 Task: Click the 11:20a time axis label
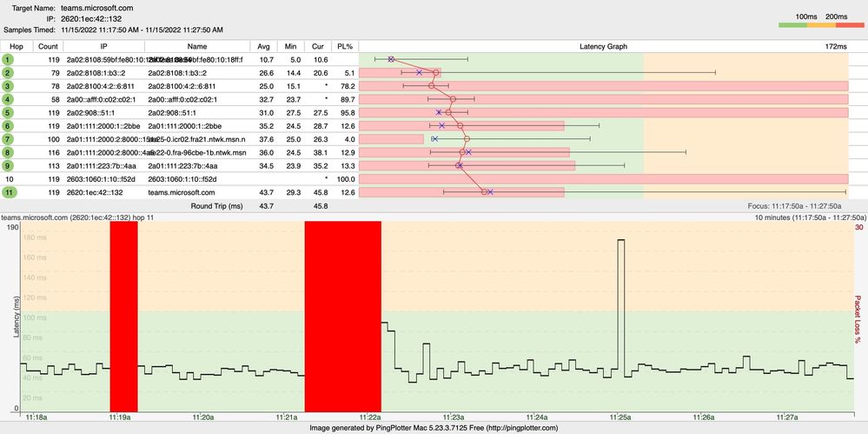coord(203,417)
